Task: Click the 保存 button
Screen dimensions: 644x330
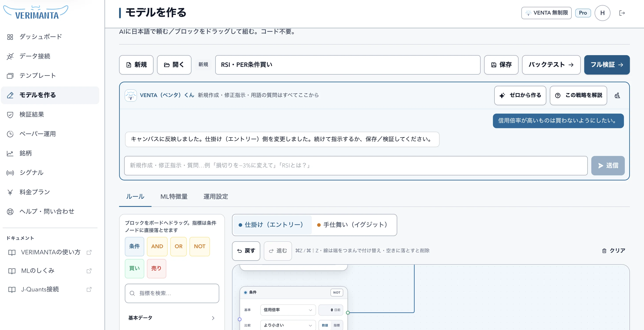Action: (501, 65)
